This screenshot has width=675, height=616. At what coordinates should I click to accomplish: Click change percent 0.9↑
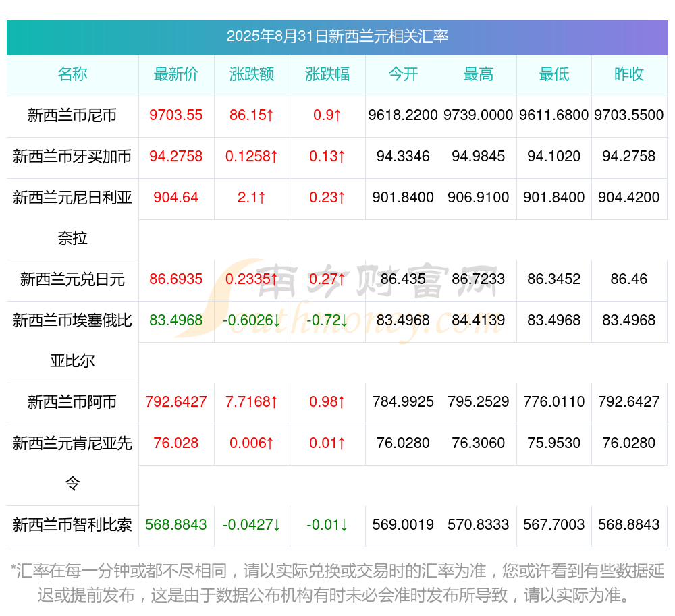click(327, 115)
